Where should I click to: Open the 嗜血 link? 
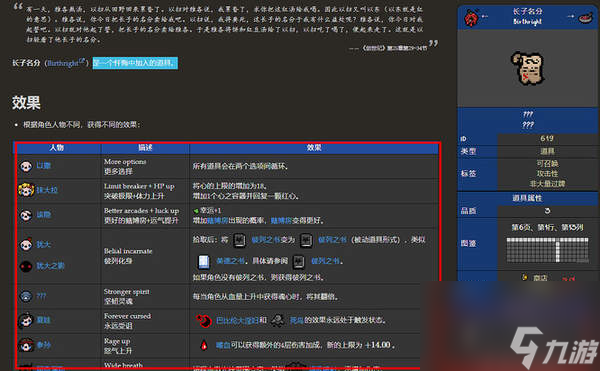coord(223,345)
